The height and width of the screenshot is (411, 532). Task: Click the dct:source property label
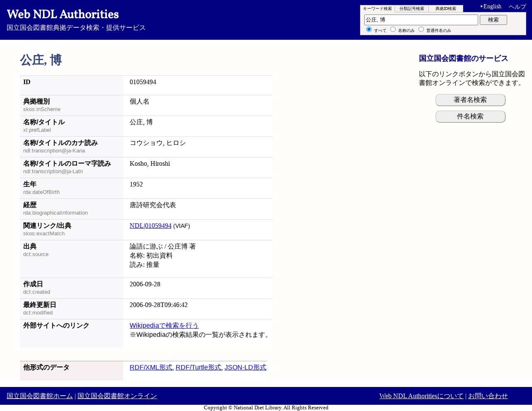pos(36,254)
